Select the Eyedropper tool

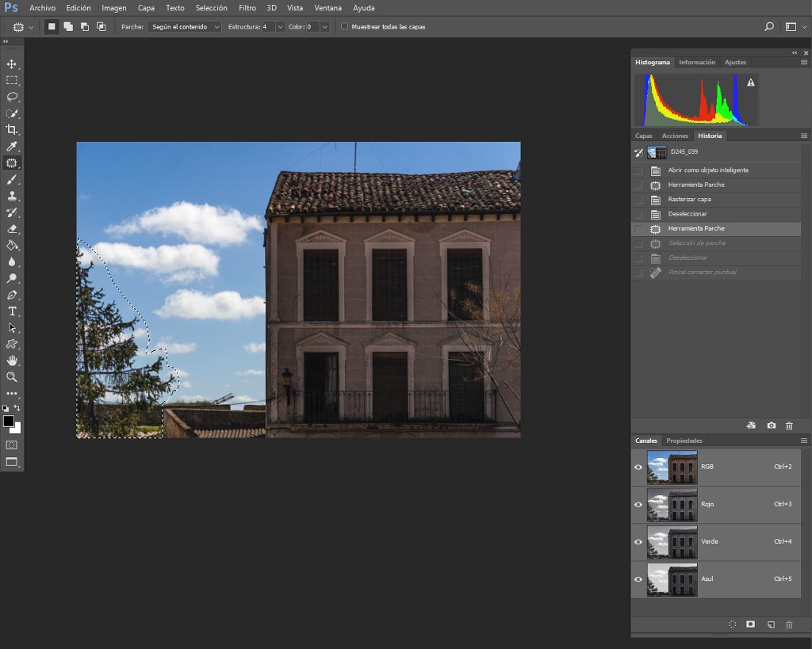pos(11,147)
